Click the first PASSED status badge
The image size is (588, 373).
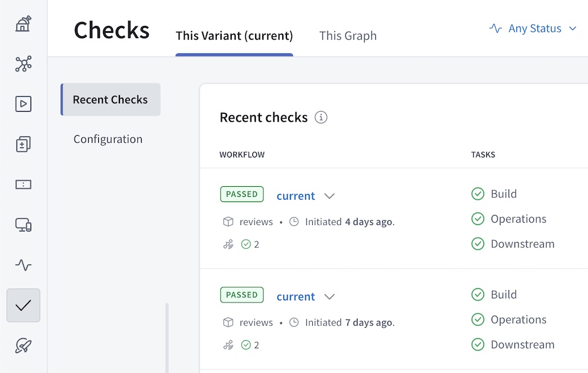pos(242,194)
